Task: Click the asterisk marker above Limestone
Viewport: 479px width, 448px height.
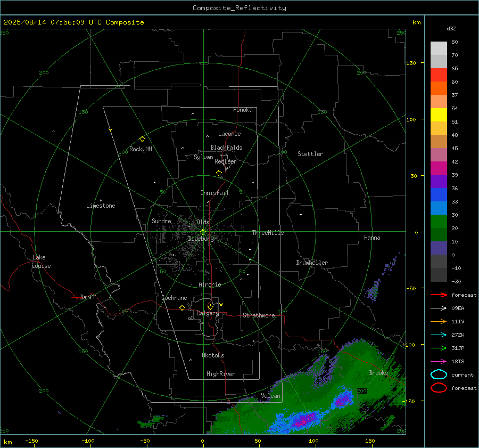Action: coord(101,201)
